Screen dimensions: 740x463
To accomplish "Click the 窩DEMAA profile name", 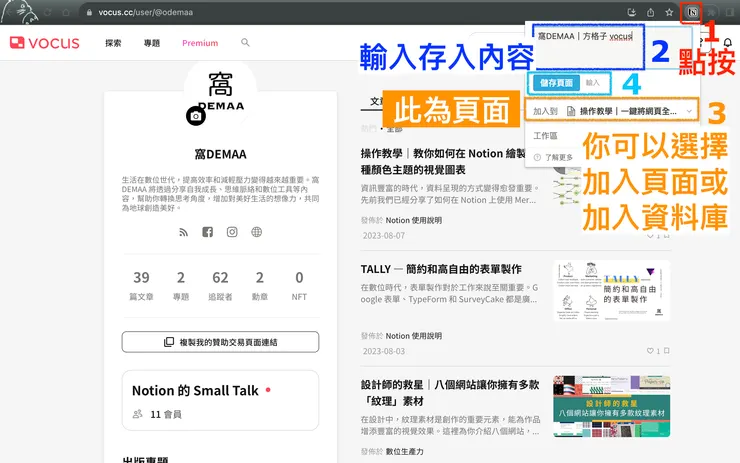I will (x=220, y=154).
